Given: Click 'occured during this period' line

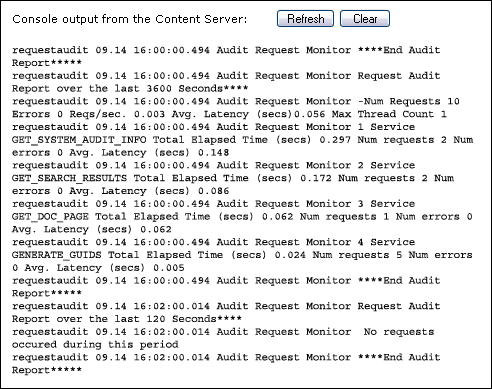Looking at the screenshot, I should tap(95, 345).
